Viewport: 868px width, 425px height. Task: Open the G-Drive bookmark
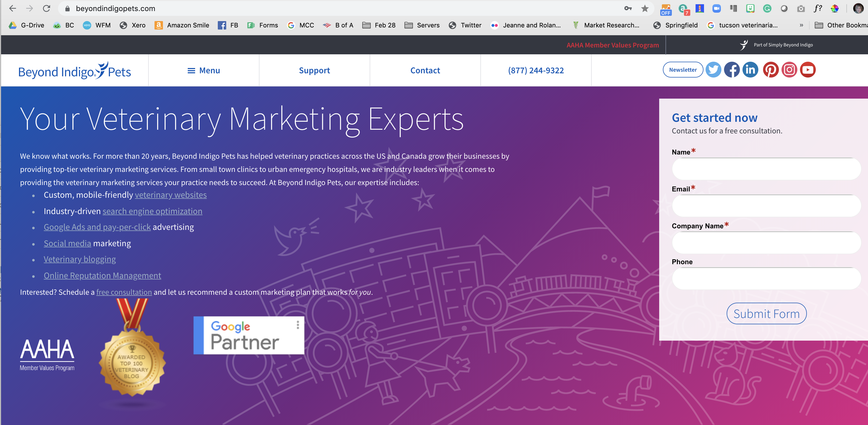[27, 25]
